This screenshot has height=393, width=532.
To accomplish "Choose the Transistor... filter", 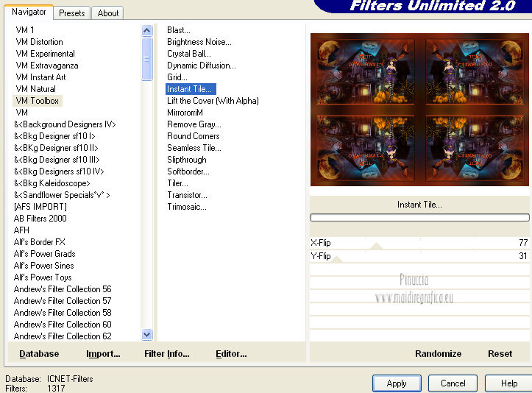I will 187,195.
